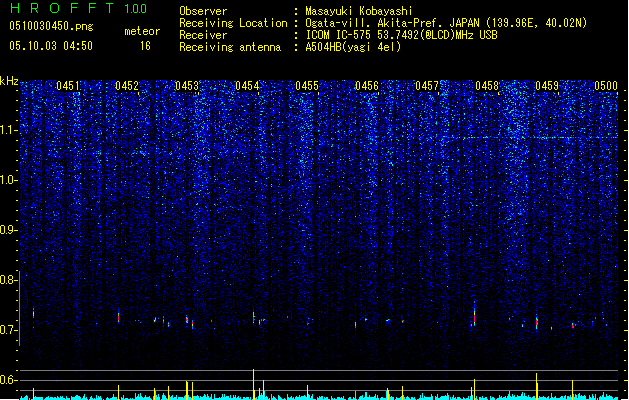The width and height of the screenshot is (629, 400).
Task: Click the tallest yellow intensity spike near 0454
Action: pos(254,384)
